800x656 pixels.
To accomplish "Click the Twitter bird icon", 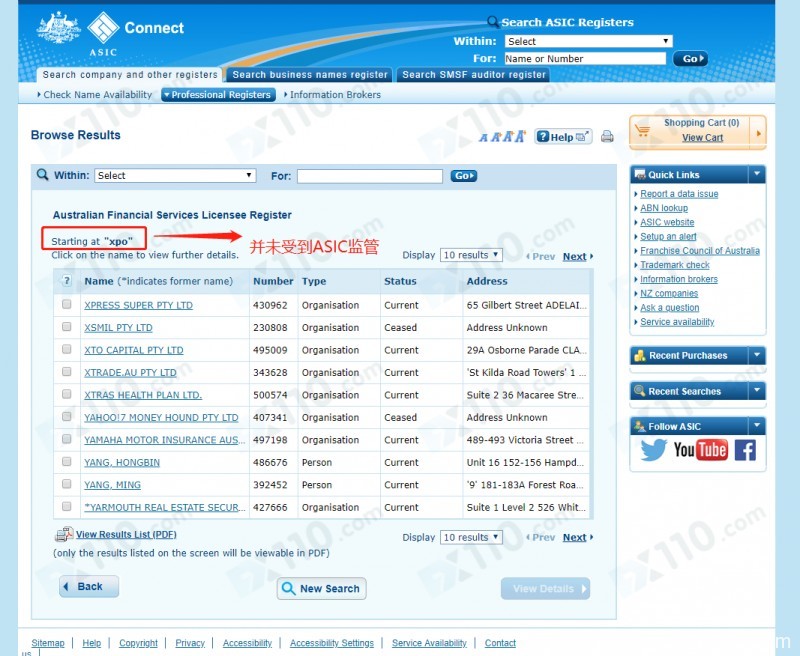I will (x=654, y=450).
